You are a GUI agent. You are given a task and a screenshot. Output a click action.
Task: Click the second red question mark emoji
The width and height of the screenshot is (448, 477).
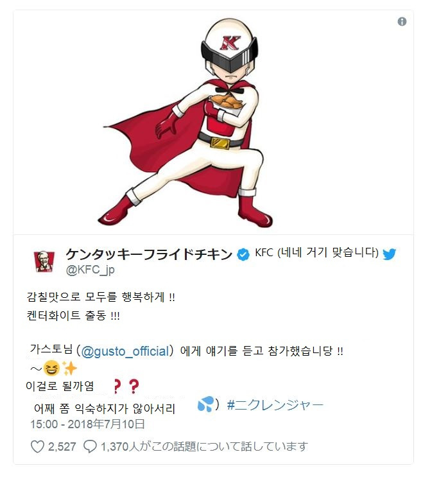tap(134, 386)
